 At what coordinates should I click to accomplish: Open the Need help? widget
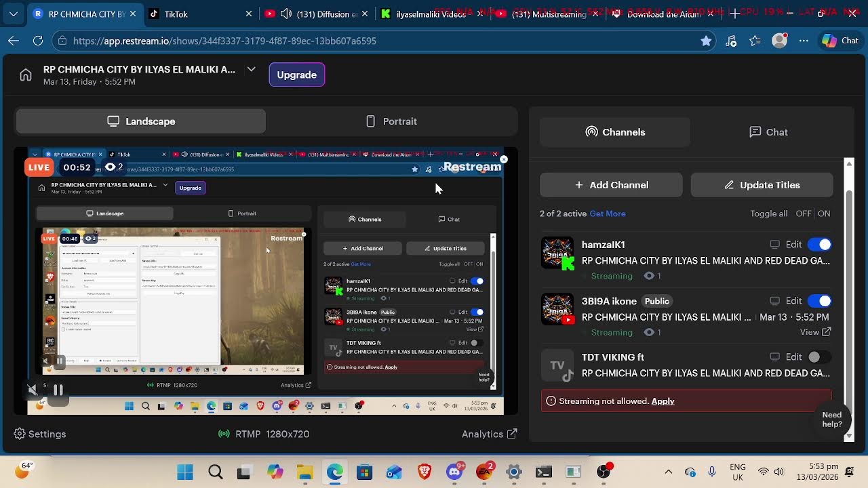click(x=832, y=420)
